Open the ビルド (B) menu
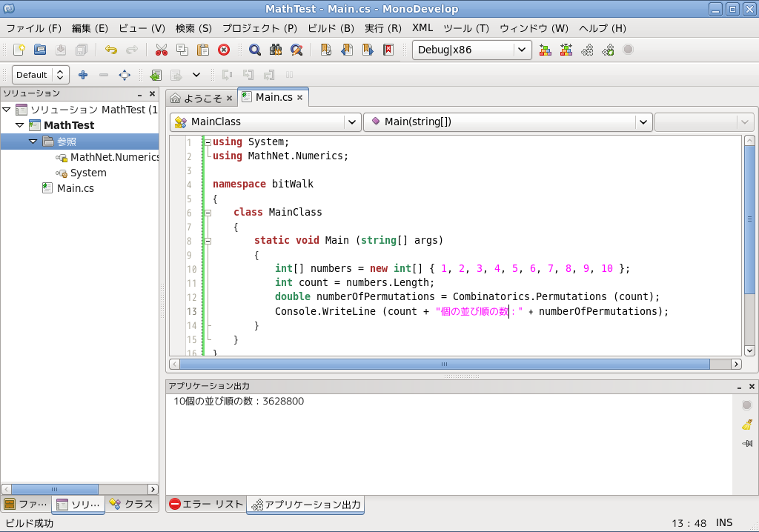 point(331,28)
